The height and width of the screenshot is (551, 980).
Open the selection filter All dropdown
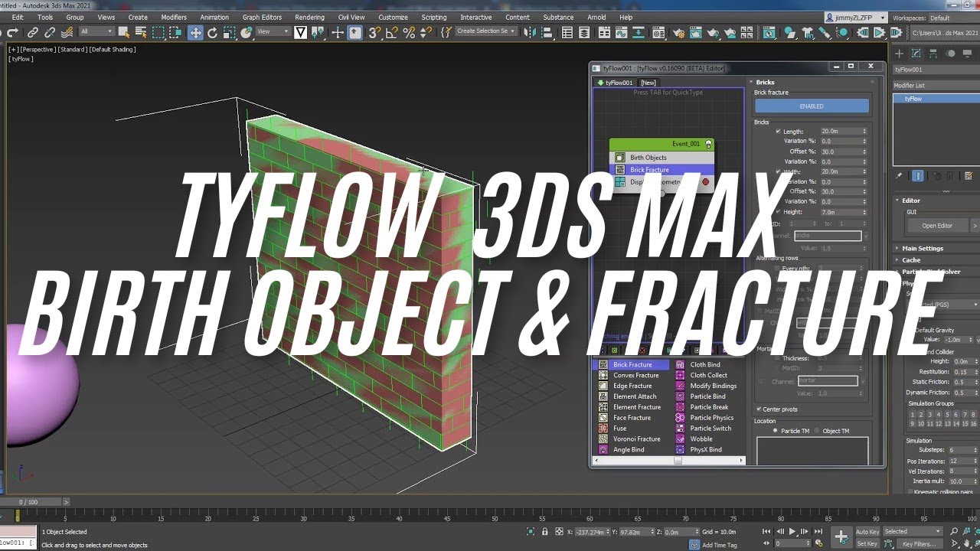point(96,32)
